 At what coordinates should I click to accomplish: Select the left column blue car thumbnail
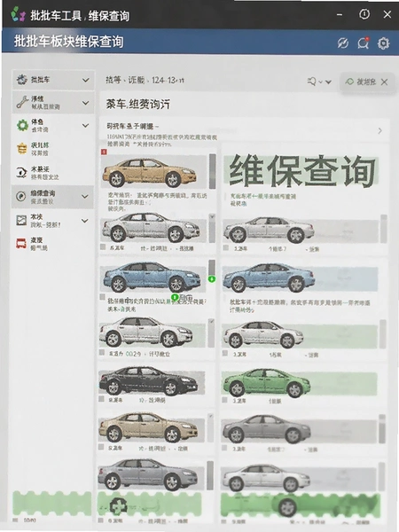tap(152, 278)
